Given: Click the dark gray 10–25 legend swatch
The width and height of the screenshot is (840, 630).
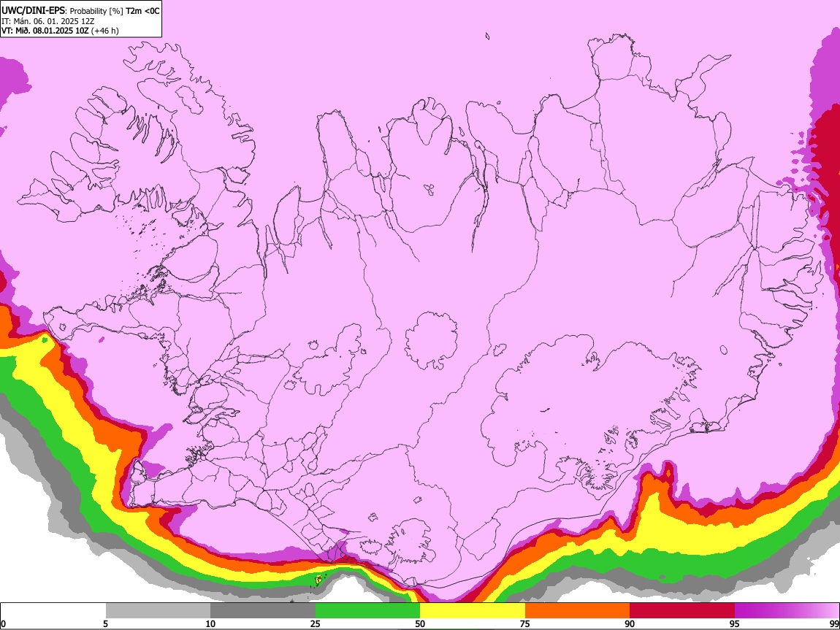Looking at the screenshot, I should point(263,611).
